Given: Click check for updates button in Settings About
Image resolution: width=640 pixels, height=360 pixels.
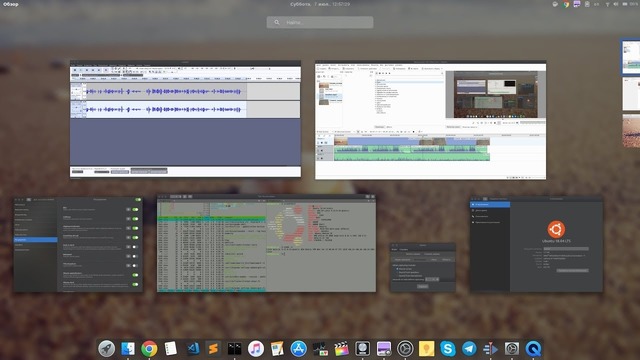Looking at the screenshot, I should [x=573, y=271].
